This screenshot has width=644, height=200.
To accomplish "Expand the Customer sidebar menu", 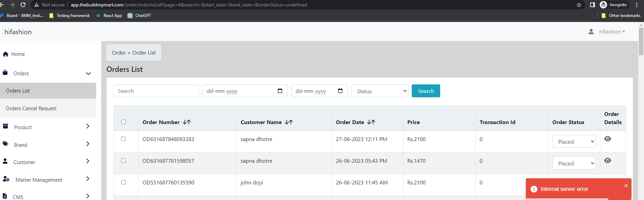I will pos(88,161).
